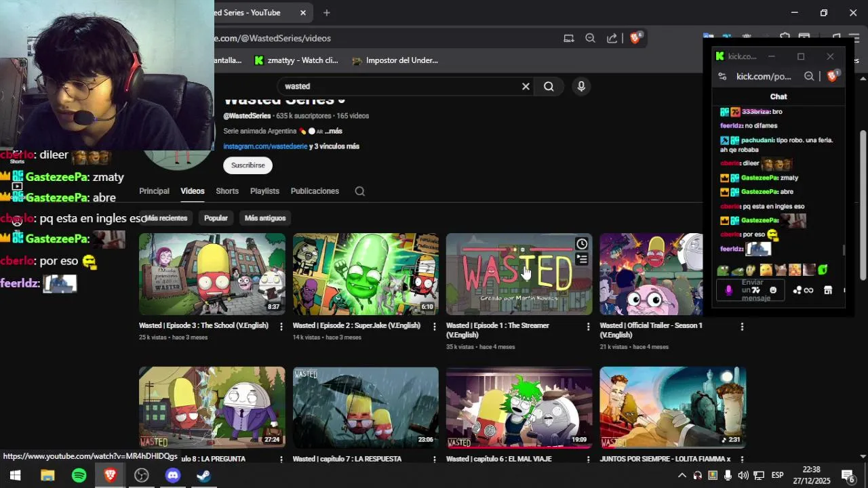The image size is (868, 488).
Task: Click the channel points infinity icon in Kick chat
Action: [803, 290]
